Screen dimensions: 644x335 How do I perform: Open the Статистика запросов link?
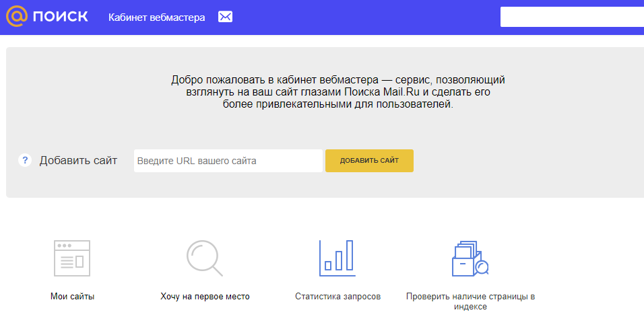click(337, 297)
